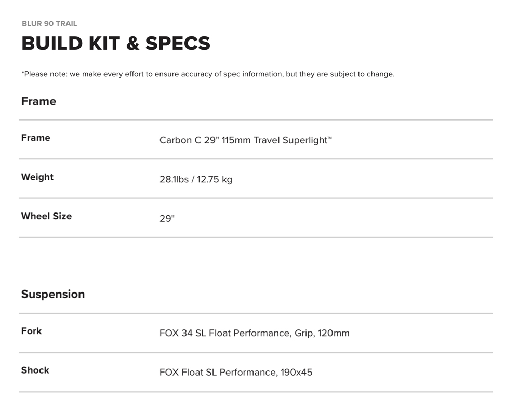The width and height of the screenshot is (532, 399).
Task: Click the Frame section heading
Action: point(38,101)
